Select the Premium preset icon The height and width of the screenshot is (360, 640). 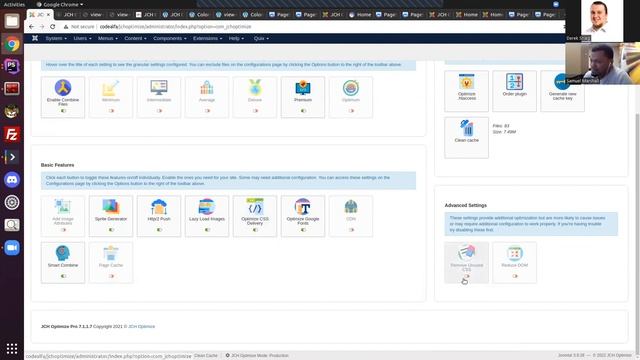click(x=303, y=88)
